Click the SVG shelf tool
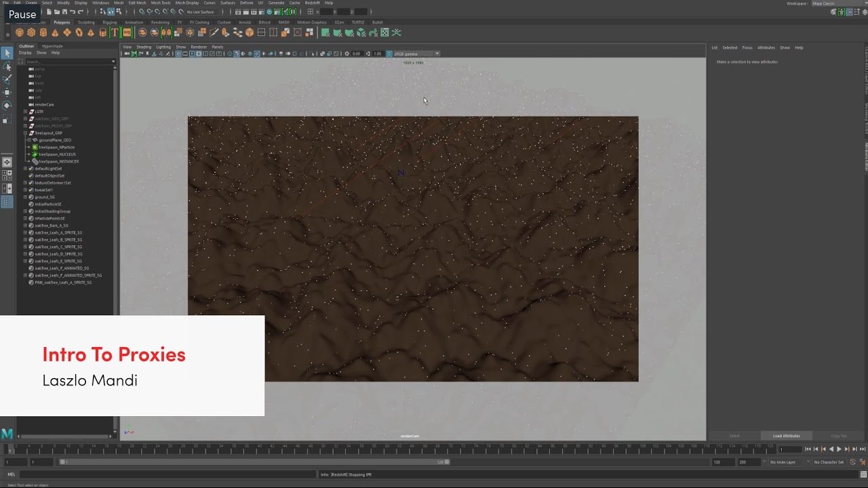868x488 pixels. pos(127,33)
